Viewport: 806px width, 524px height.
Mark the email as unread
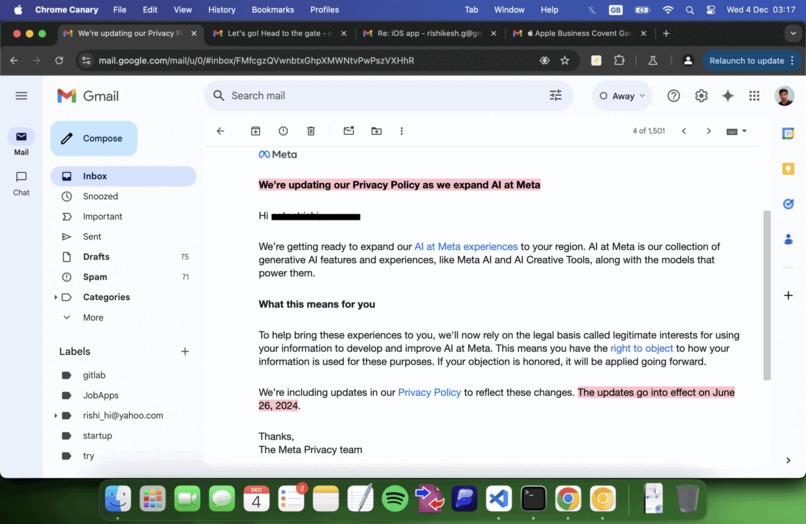[349, 131]
